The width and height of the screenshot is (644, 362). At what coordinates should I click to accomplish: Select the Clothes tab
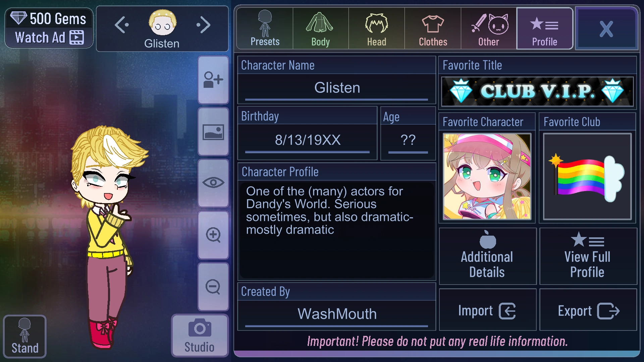(x=433, y=28)
